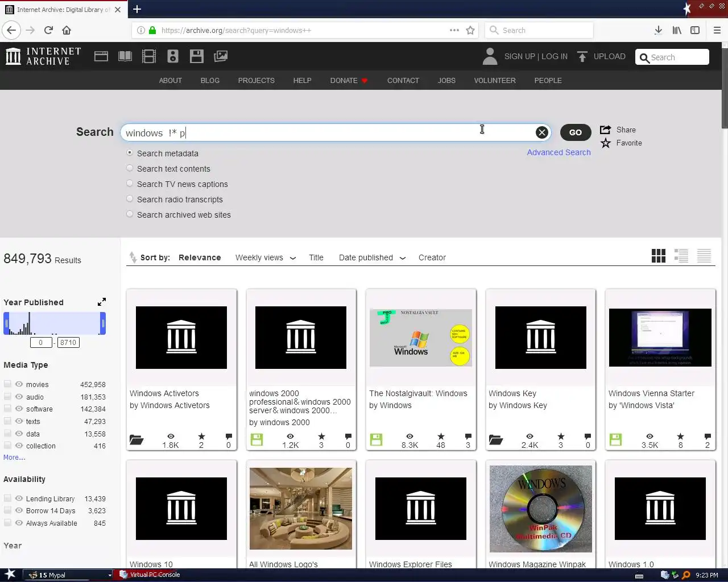Click the user avatar icon
The width and height of the screenshot is (728, 582).
tap(489, 56)
